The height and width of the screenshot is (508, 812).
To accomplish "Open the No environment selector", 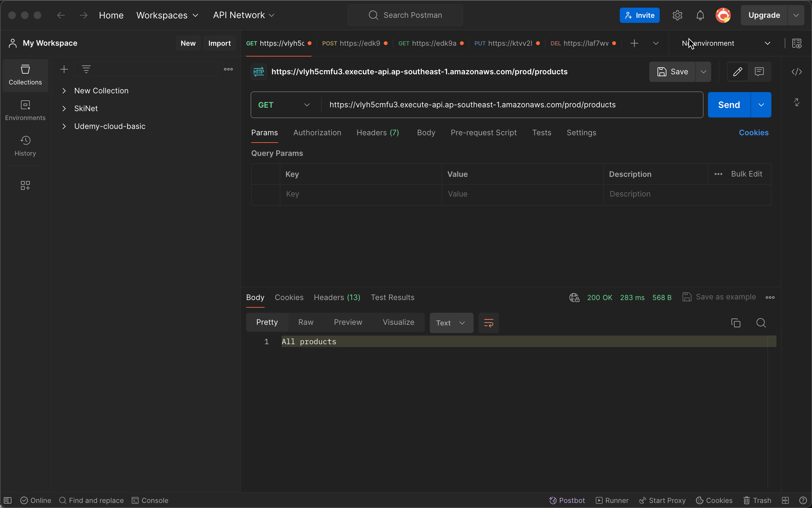I will [x=726, y=43].
